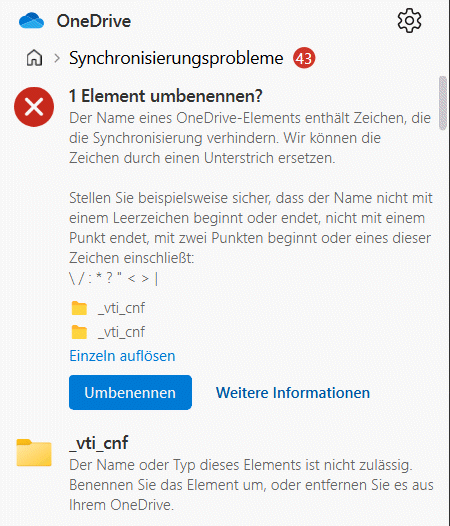This screenshot has width=450, height=526.
Task: Click Einzeln auflösen link
Action: (x=122, y=356)
